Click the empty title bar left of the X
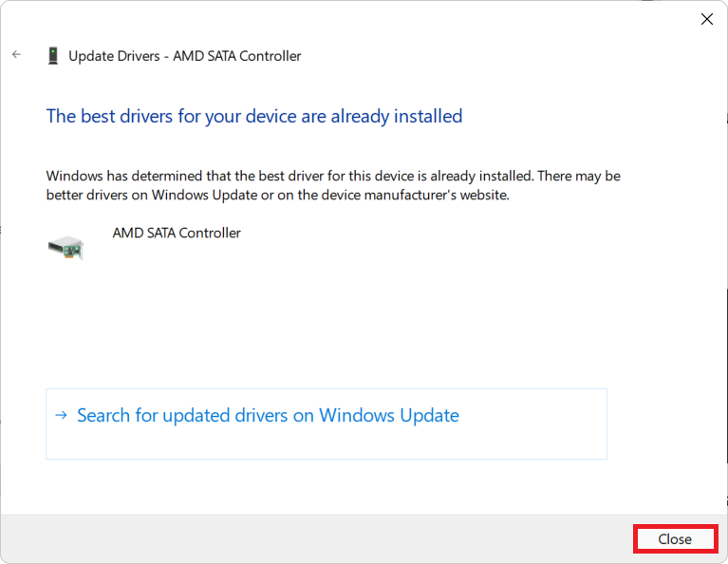The width and height of the screenshot is (728, 564). click(361, 19)
